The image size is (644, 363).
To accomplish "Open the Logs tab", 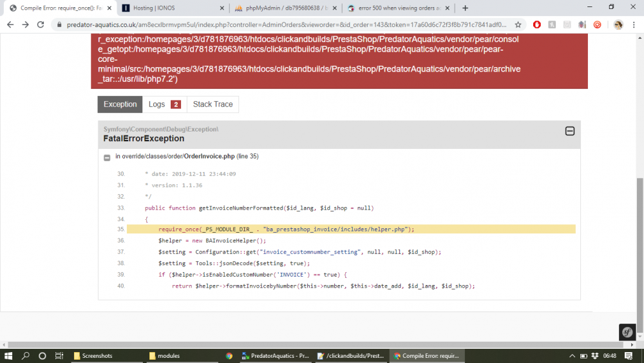I will [165, 104].
